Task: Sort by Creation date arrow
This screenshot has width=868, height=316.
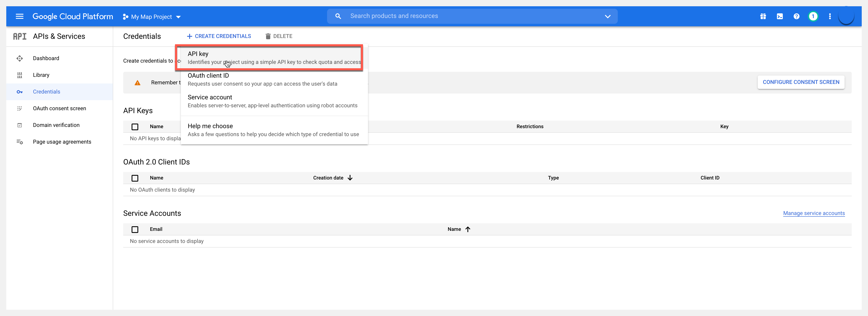Action: [350, 178]
